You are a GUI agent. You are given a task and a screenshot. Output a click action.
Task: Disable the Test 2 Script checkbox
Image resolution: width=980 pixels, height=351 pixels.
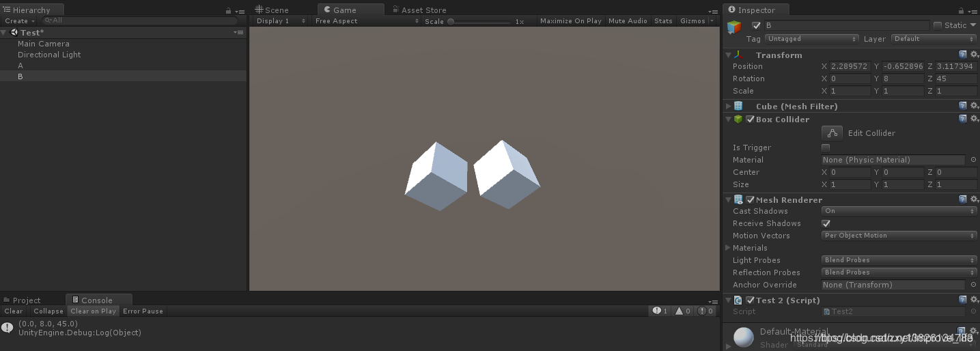click(x=751, y=300)
